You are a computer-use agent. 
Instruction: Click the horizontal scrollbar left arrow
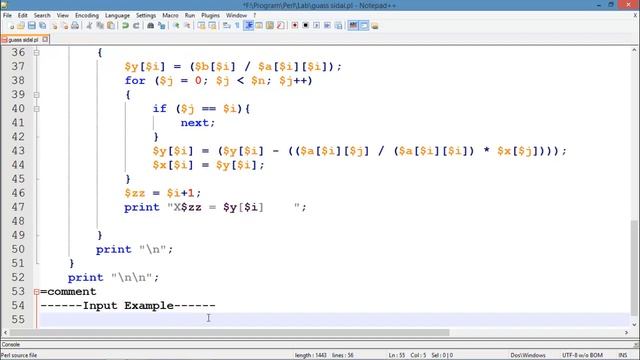click(x=5, y=333)
